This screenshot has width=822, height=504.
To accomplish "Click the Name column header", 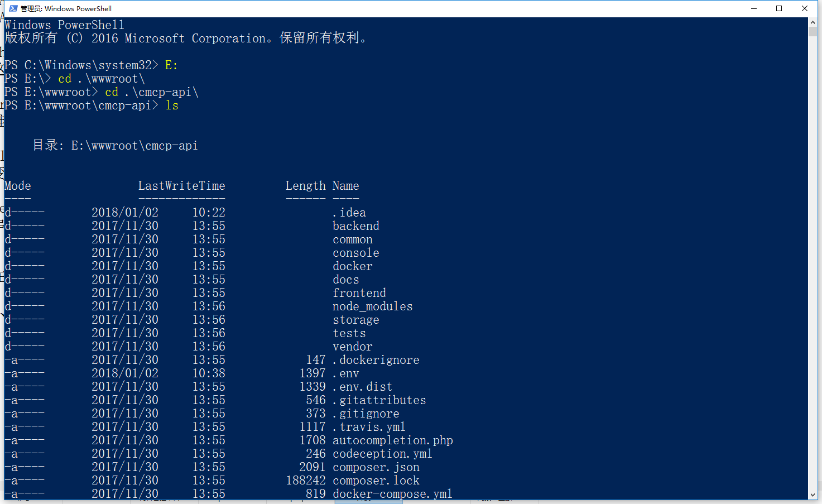I will pyautogui.click(x=345, y=186).
